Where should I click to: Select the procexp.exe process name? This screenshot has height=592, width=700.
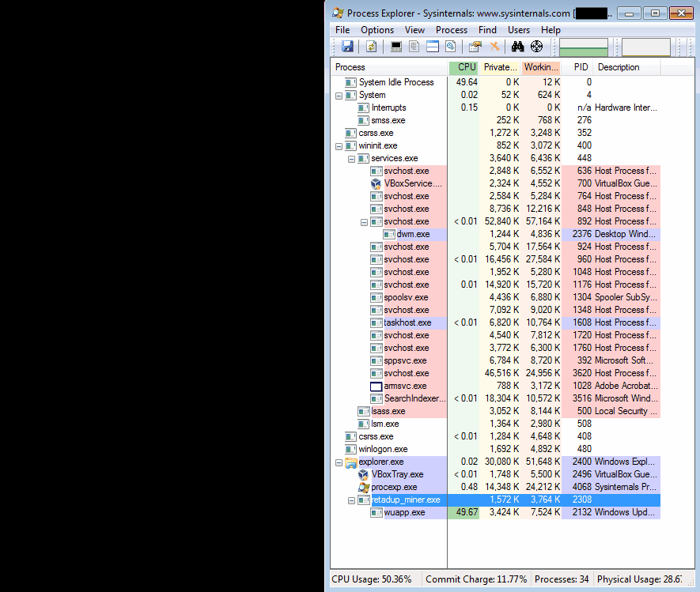click(x=394, y=487)
